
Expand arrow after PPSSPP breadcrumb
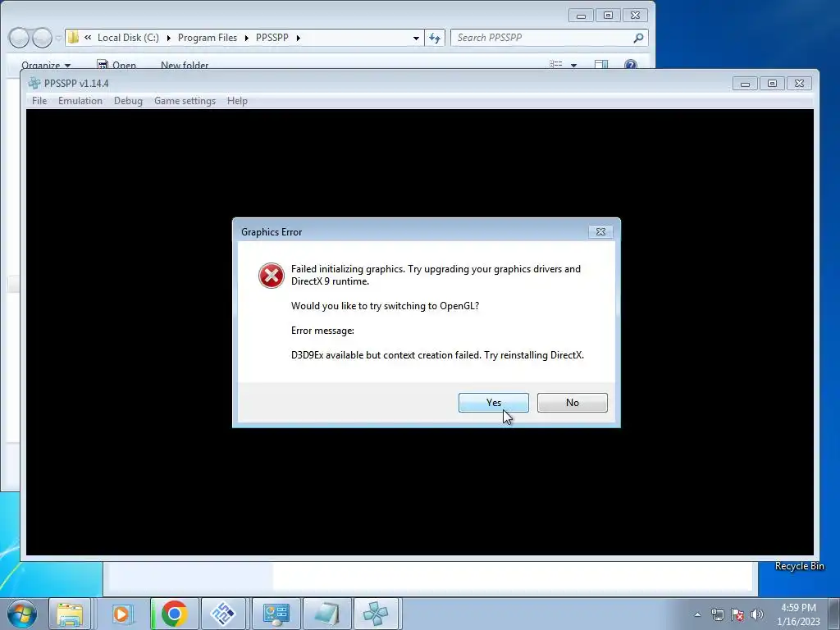coord(299,38)
